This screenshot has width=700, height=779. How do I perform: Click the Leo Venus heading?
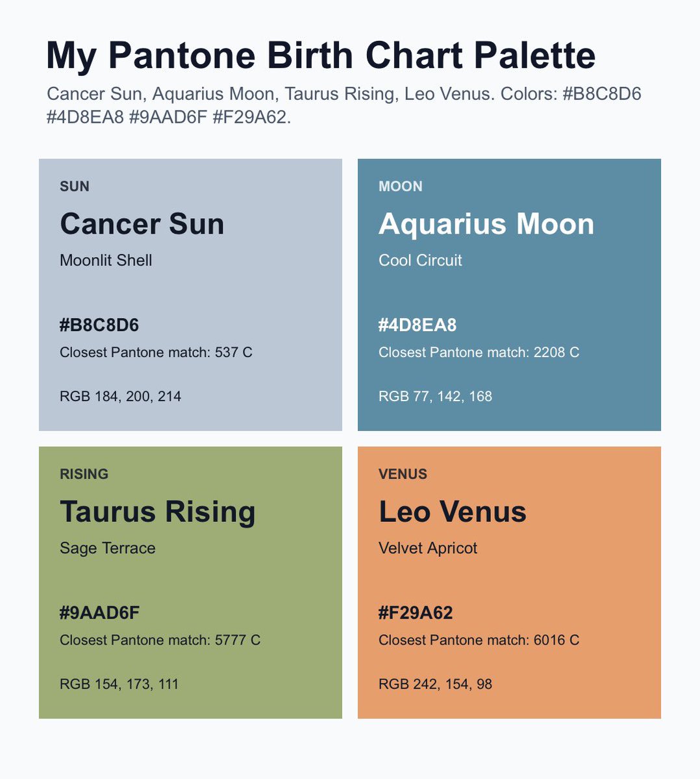click(453, 512)
